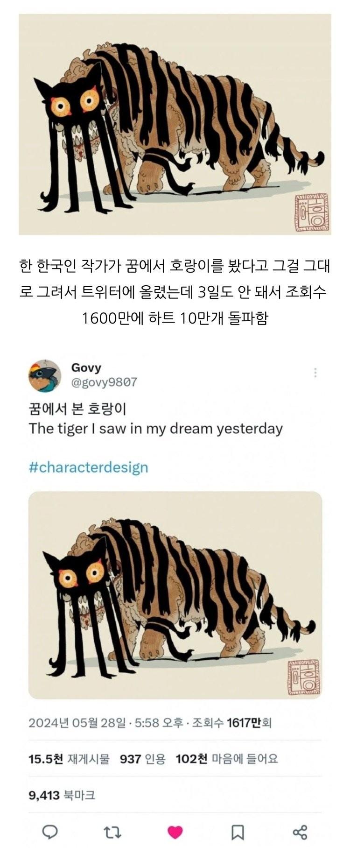Click the Govy display name
Viewport: 350px width, 868px height.
pyautogui.click(x=86, y=367)
